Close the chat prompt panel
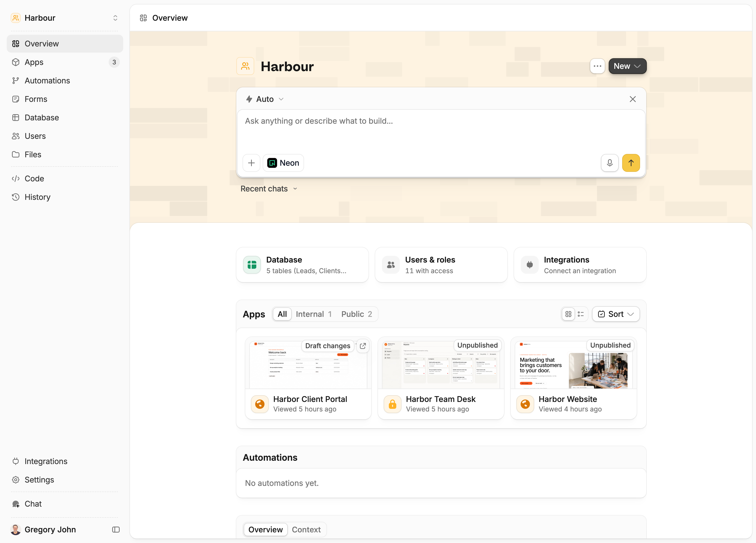The image size is (756, 543). (x=632, y=99)
